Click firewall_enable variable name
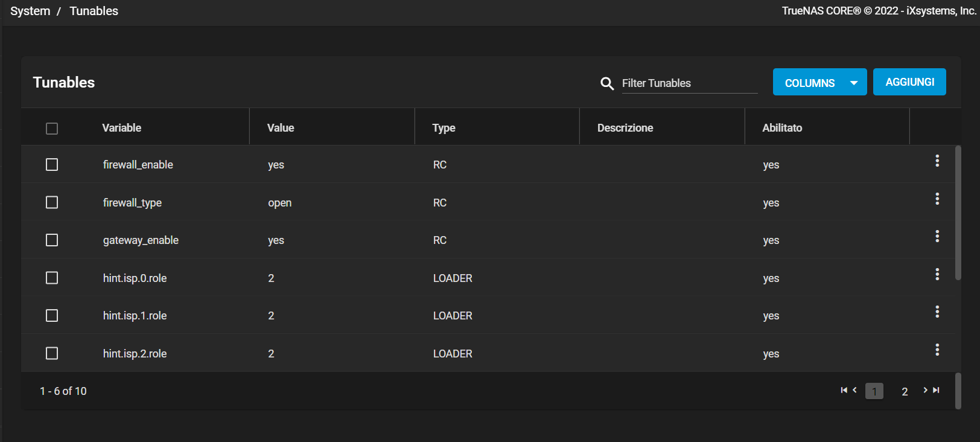 pos(138,165)
